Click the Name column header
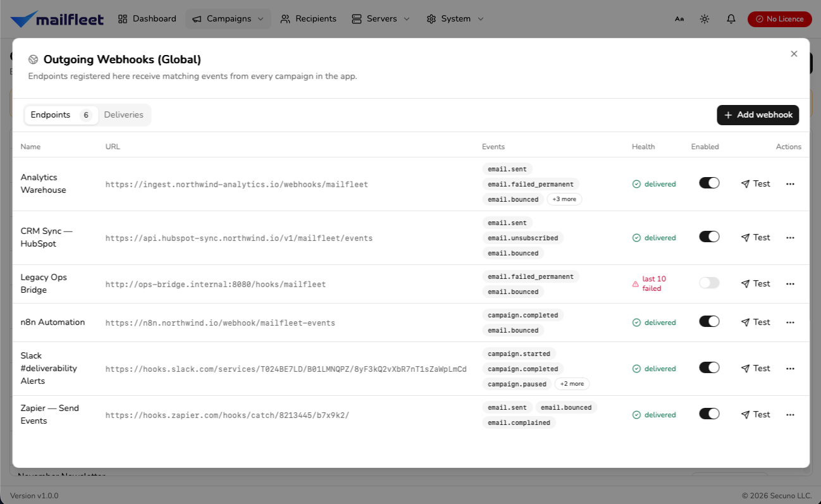Image resolution: width=821 pixels, height=504 pixels. pyautogui.click(x=30, y=147)
